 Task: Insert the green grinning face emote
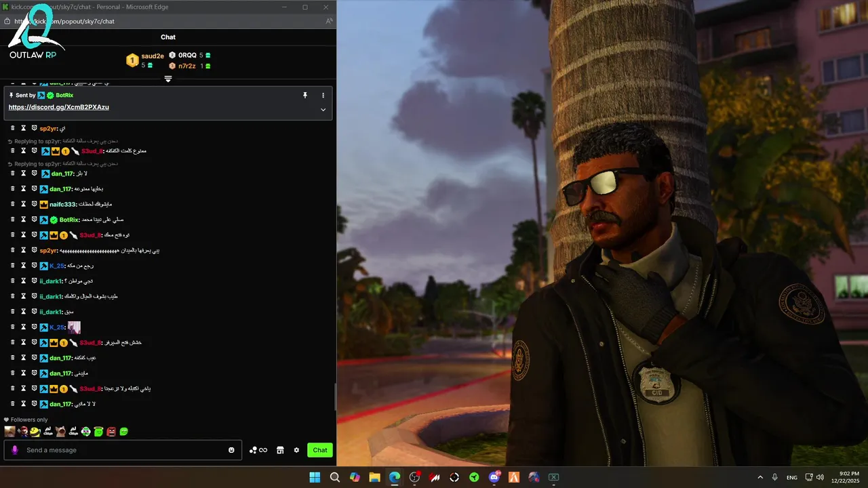pyautogui.click(x=124, y=431)
